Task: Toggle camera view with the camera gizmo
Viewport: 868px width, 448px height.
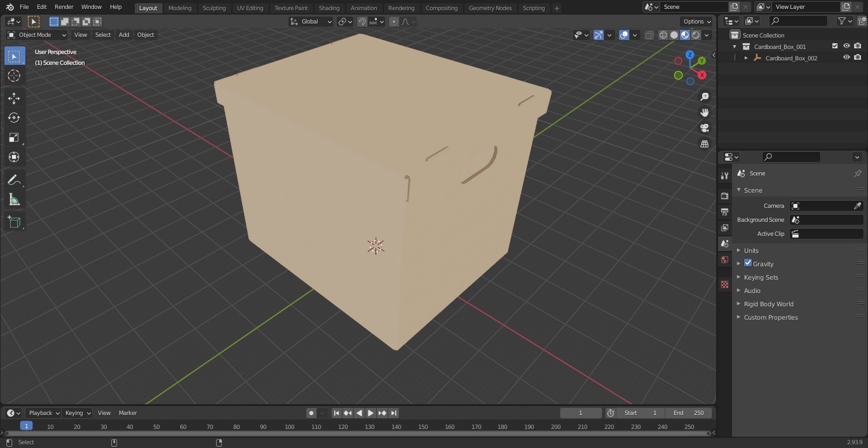Action: [704, 128]
